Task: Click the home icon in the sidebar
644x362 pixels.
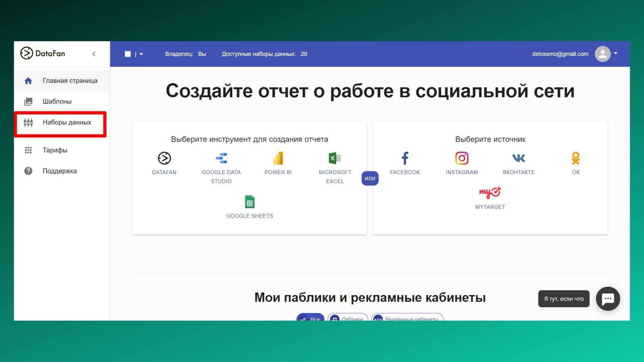Action: 28,81
